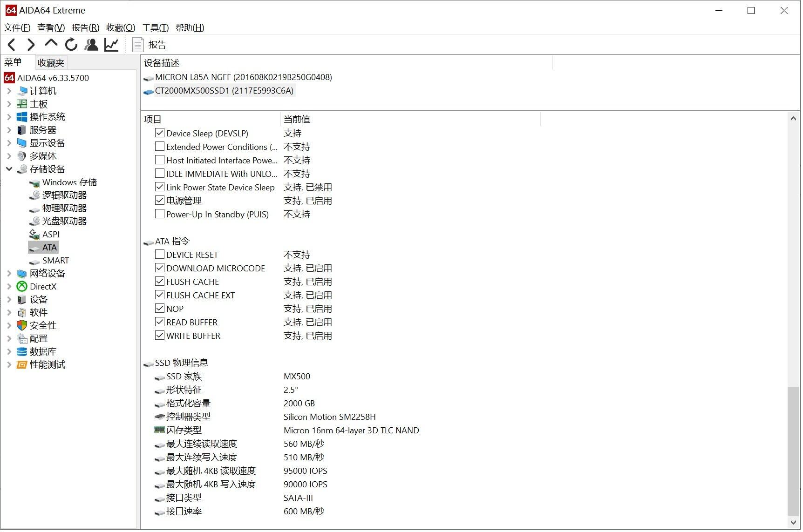
Task: Toggle Link Power State Device Sleep checkbox
Action: tap(160, 187)
